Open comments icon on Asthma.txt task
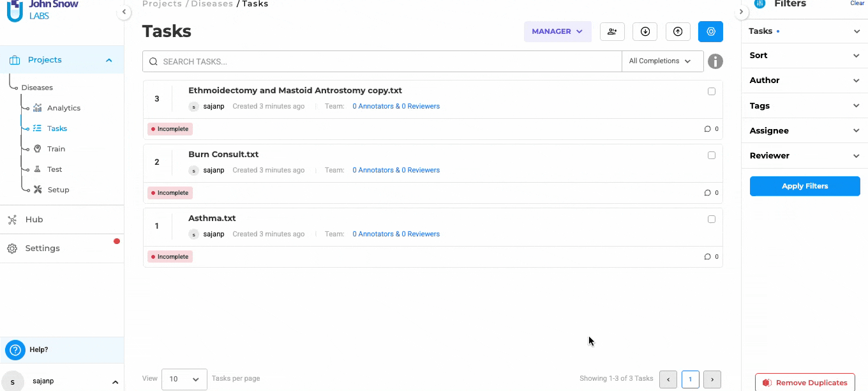This screenshot has width=868, height=391. (707, 257)
